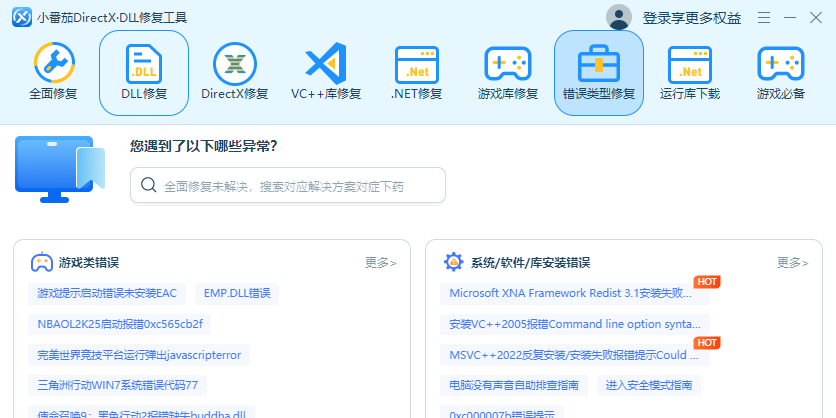The height and width of the screenshot is (418, 836).
Task: Expand 更多 in 游戏类错误 section
Action: [x=381, y=262]
